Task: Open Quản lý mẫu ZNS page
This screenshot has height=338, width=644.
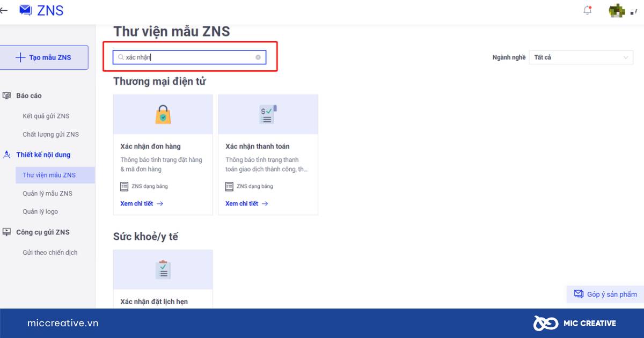Action: [x=47, y=193]
